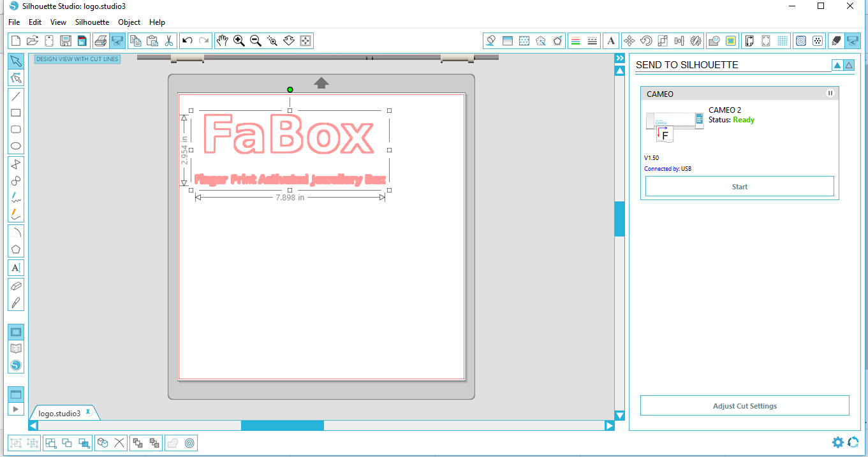Viewport: 868px width, 457px height.
Task: Choose the Zoom selection tool
Action: 272,41
